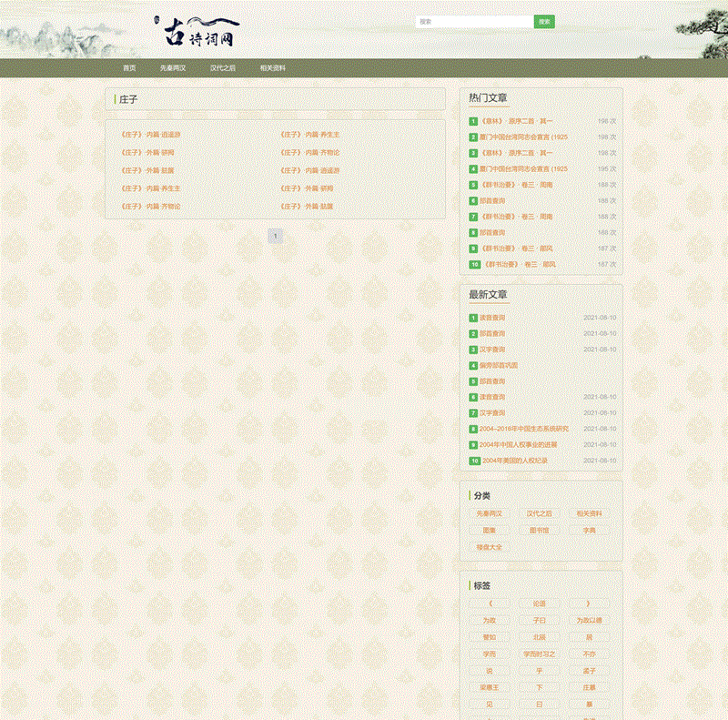Image resolution: width=728 pixels, height=720 pixels.
Task: Click the number 8 badge under 最新文章
Action: (x=473, y=430)
